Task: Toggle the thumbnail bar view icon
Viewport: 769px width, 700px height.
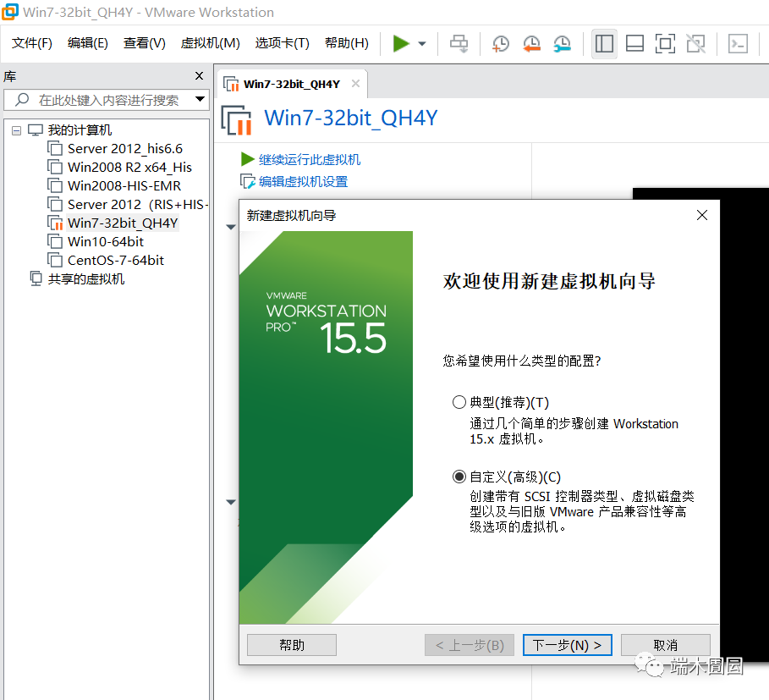Action: pos(634,44)
